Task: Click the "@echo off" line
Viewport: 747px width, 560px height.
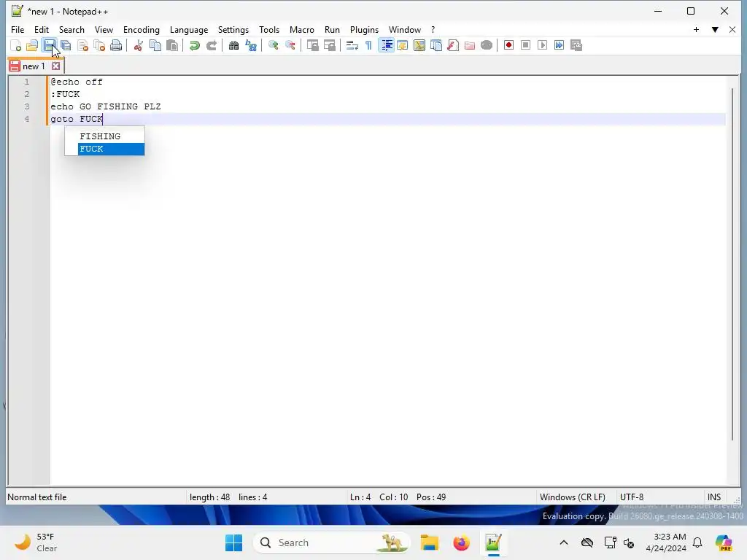Action: pos(76,82)
